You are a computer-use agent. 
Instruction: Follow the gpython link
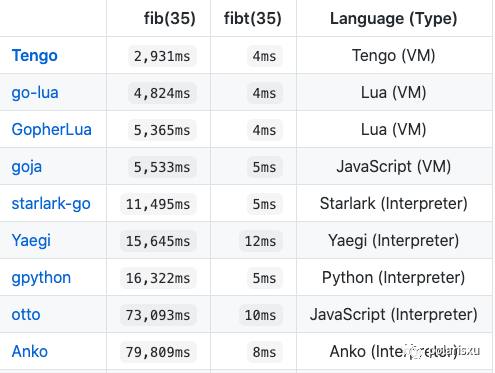41,278
